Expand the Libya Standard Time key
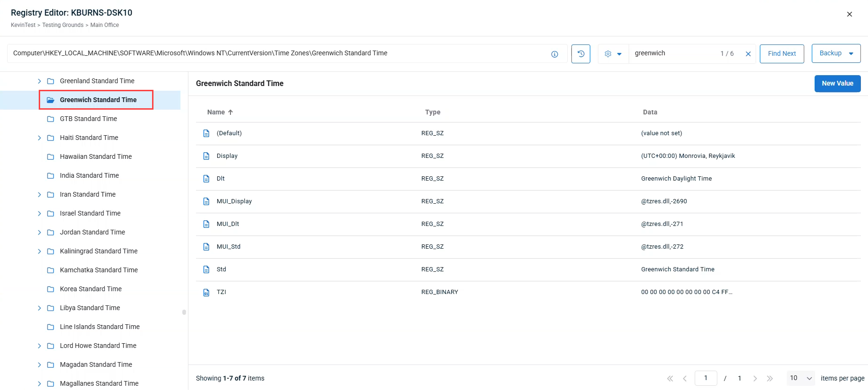This screenshot has width=868, height=390. (x=39, y=308)
